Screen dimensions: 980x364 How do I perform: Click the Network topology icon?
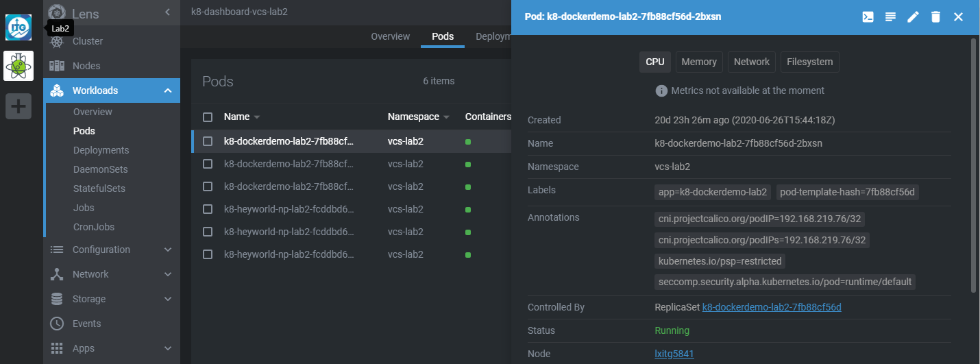point(58,274)
